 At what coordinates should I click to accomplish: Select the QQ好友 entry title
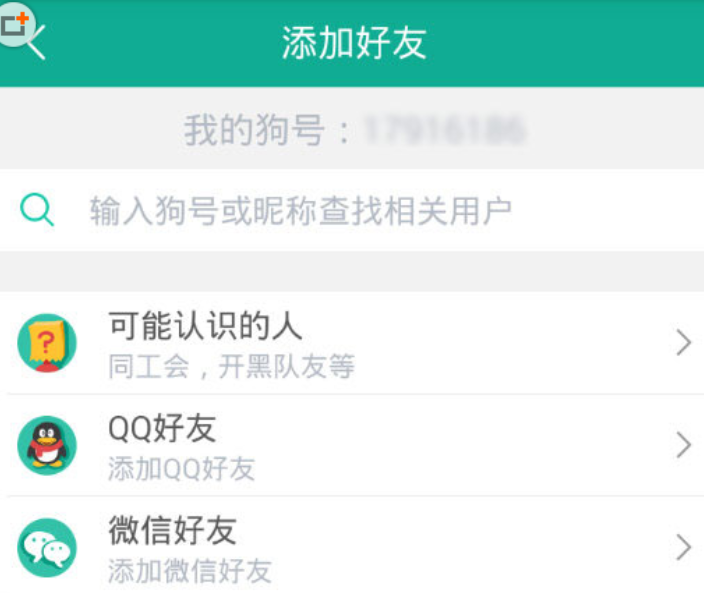pyautogui.click(x=162, y=428)
